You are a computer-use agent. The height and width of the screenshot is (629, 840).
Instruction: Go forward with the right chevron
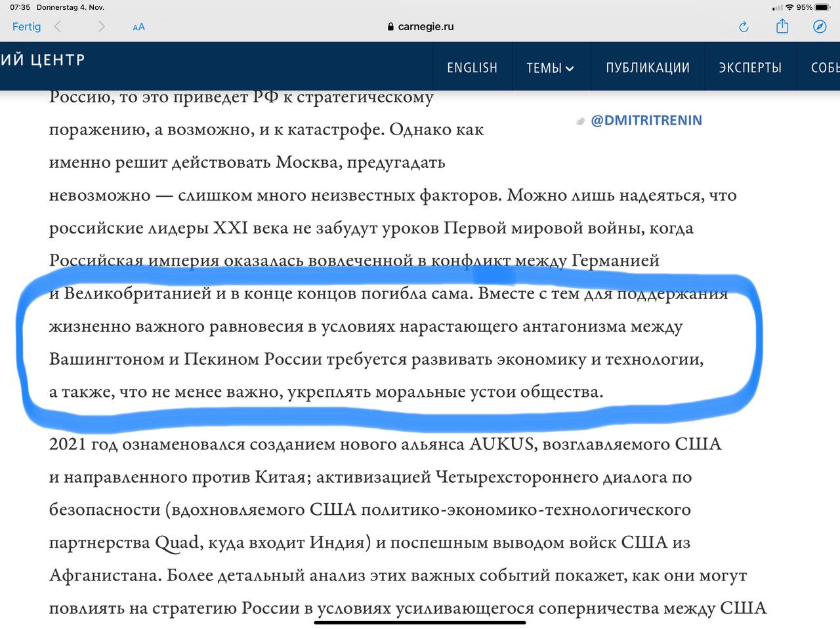point(101,27)
